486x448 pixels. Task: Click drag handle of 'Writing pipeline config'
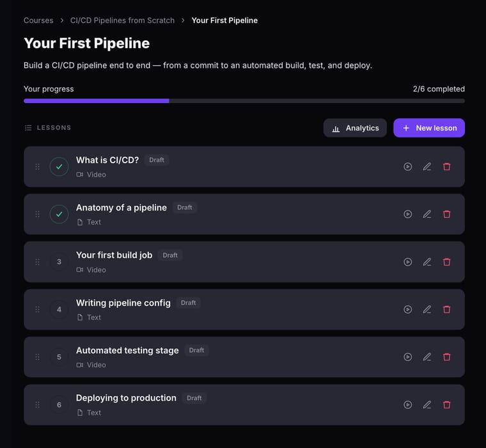pos(38,309)
